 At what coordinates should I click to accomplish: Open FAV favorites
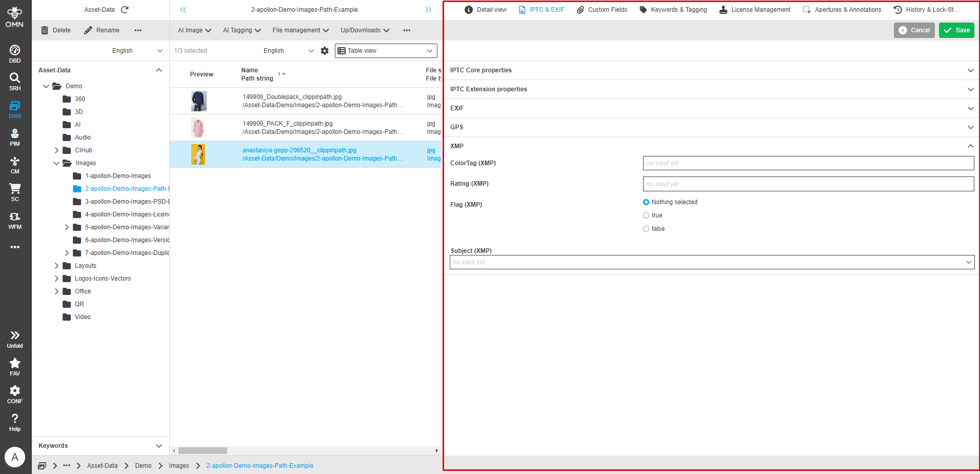pyautogui.click(x=15, y=367)
